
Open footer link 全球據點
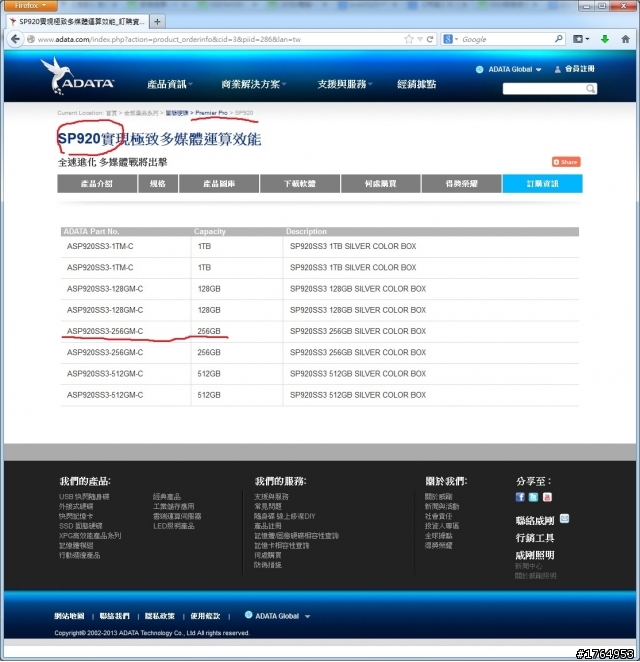point(438,535)
